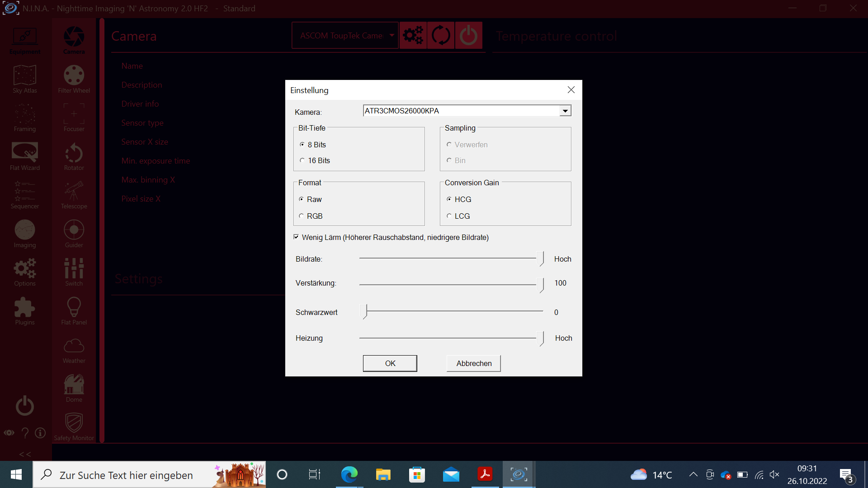868x488 pixels.
Task: Open the Windows Start menu
Action: (16, 474)
